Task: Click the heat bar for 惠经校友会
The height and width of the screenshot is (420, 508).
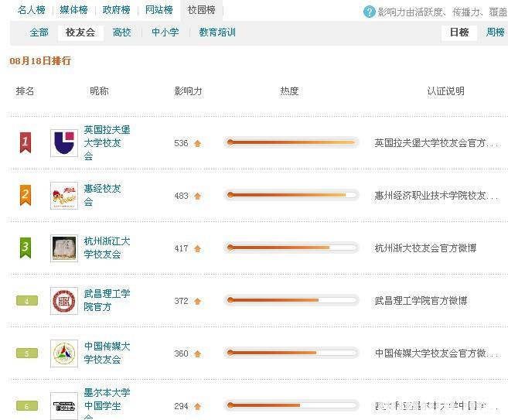Action: tap(291, 196)
